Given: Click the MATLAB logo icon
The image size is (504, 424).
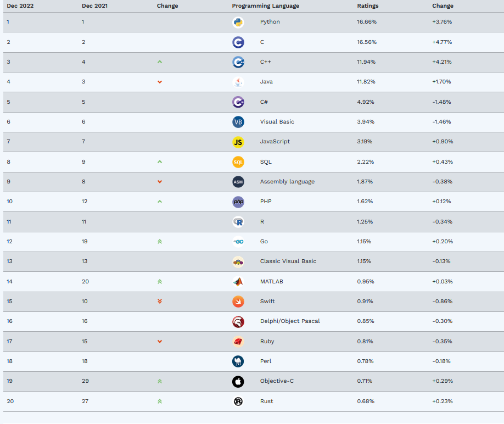Looking at the screenshot, I should [x=238, y=282].
